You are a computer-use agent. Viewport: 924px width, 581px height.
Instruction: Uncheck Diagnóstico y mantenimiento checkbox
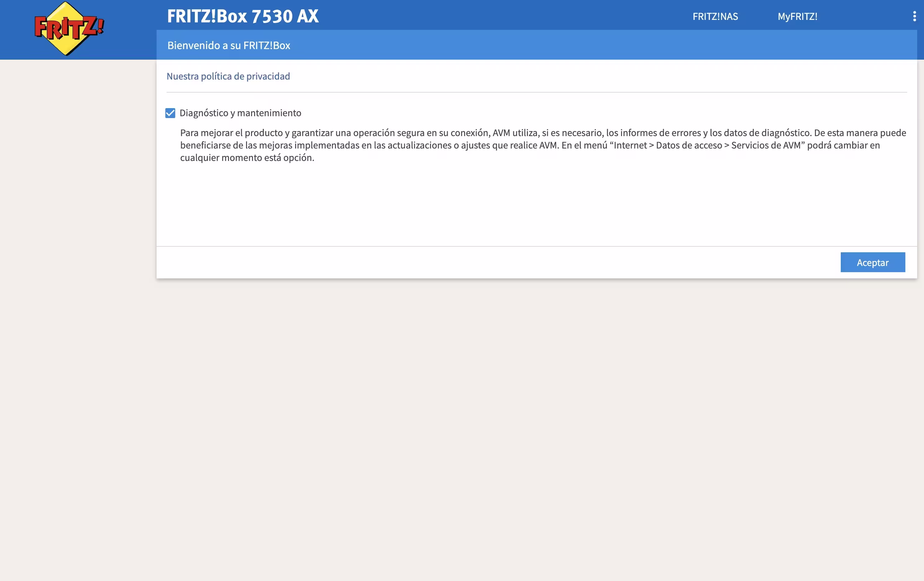tap(170, 113)
